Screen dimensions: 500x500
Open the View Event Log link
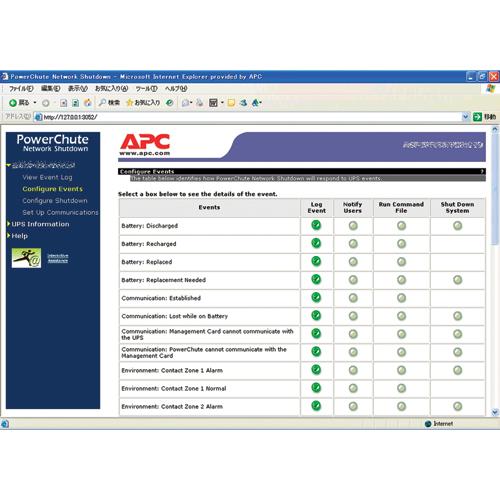pyautogui.click(x=47, y=177)
